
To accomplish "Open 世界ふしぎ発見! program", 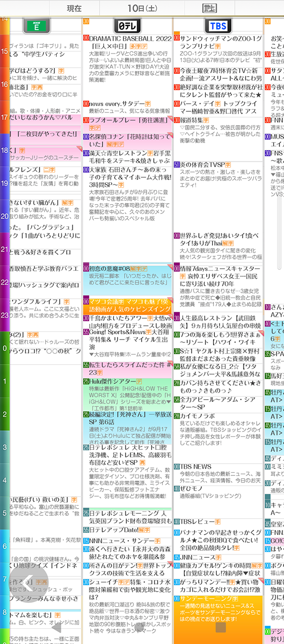I will (218, 248).
